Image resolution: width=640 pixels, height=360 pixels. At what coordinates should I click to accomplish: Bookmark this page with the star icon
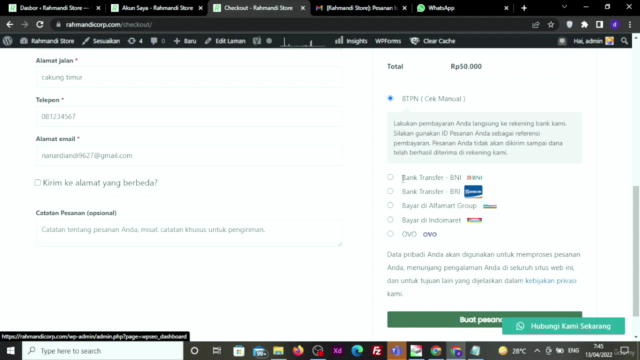pos(551,24)
